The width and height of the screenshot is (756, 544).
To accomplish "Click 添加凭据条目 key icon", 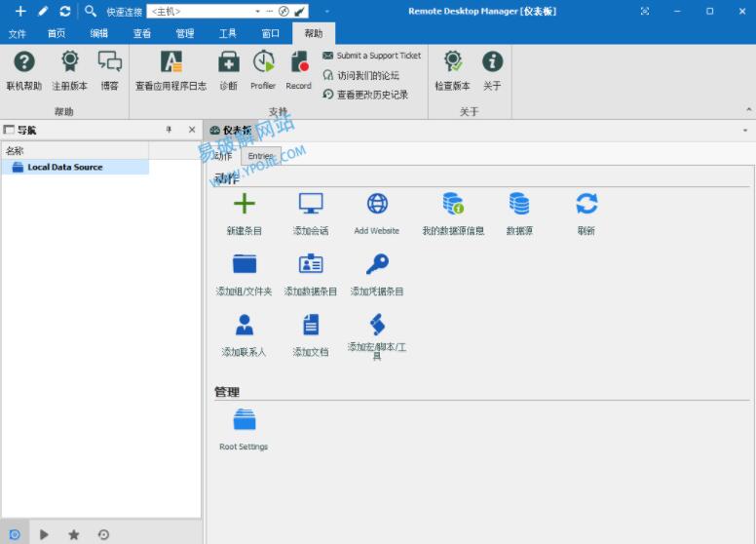I will coord(377,264).
